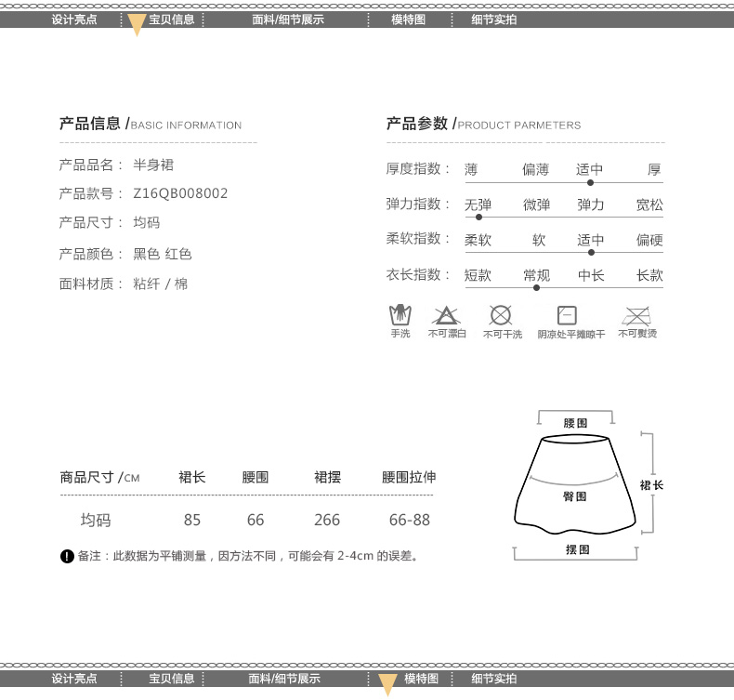Screen dimensions: 734x700
Task: Open 模特图 tab in the top navigation bar
Action: (408, 20)
